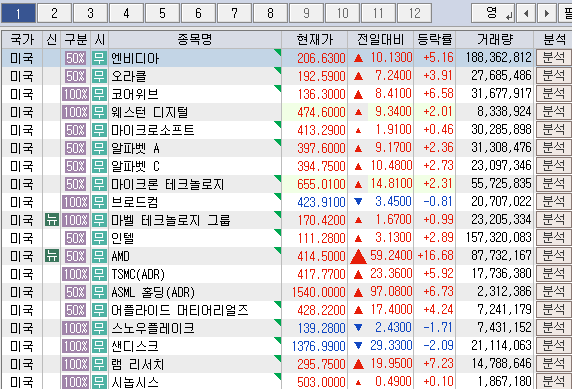Select the 어플라이드 머티어리얼즈 stock name
The image size is (572, 389).
tap(180, 310)
